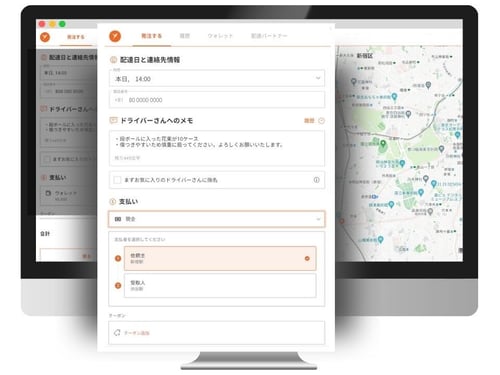The height and width of the screenshot is (375, 500).
Task: Open the +81 country code selector
Action: (x=119, y=100)
